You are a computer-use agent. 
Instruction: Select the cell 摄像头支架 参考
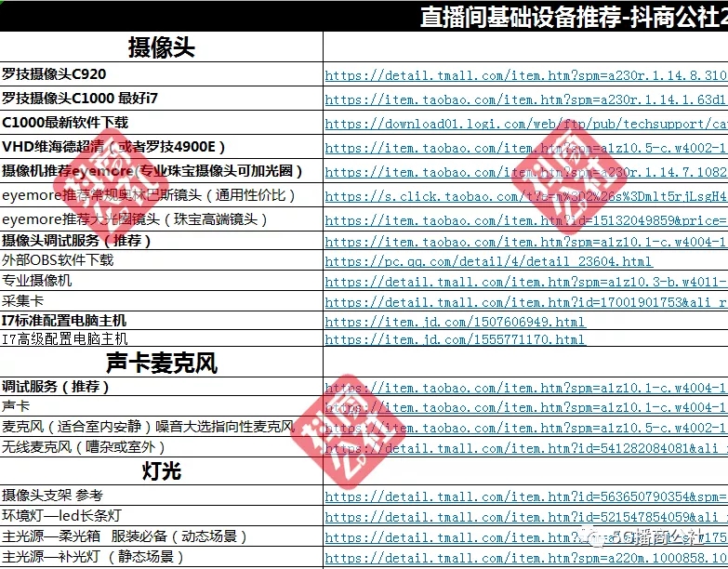[x=161, y=496]
